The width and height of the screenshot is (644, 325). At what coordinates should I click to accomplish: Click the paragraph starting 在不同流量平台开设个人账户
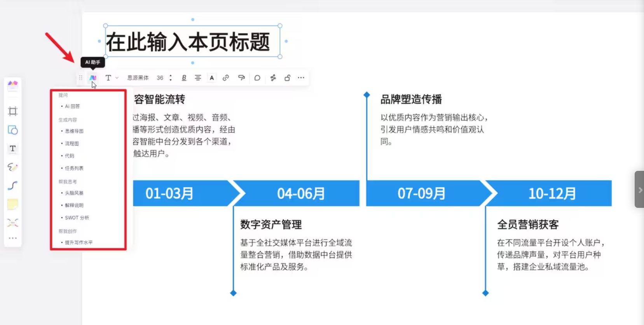click(551, 255)
